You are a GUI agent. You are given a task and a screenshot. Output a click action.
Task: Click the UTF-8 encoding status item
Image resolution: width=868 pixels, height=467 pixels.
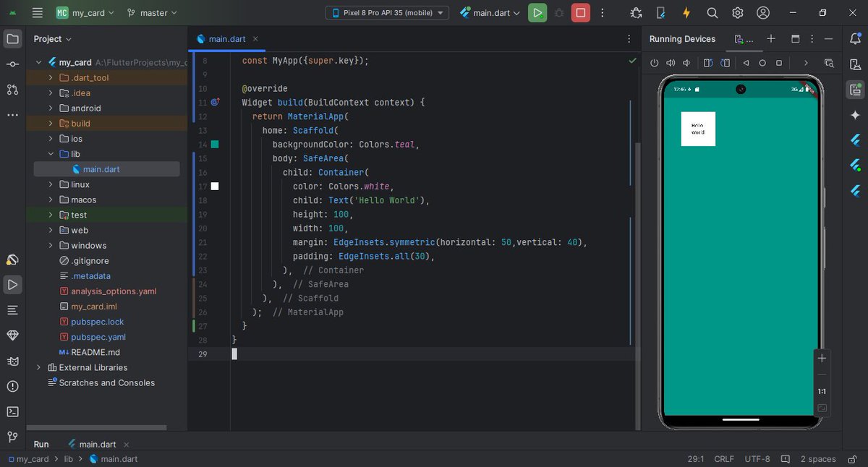click(x=757, y=459)
